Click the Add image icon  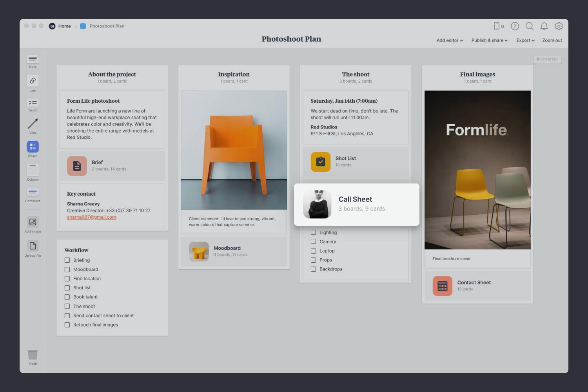[33, 222]
